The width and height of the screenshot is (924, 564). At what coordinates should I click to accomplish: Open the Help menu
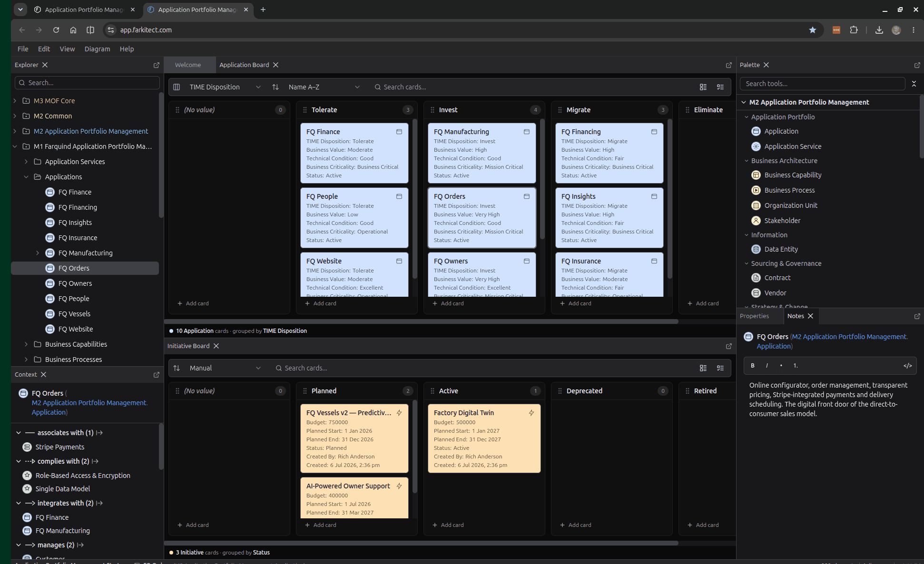click(127, 49)
